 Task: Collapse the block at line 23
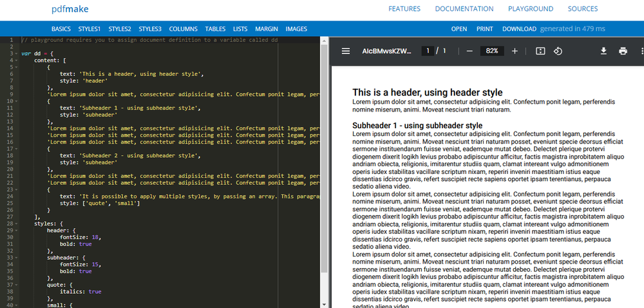[x=17, y=189]
